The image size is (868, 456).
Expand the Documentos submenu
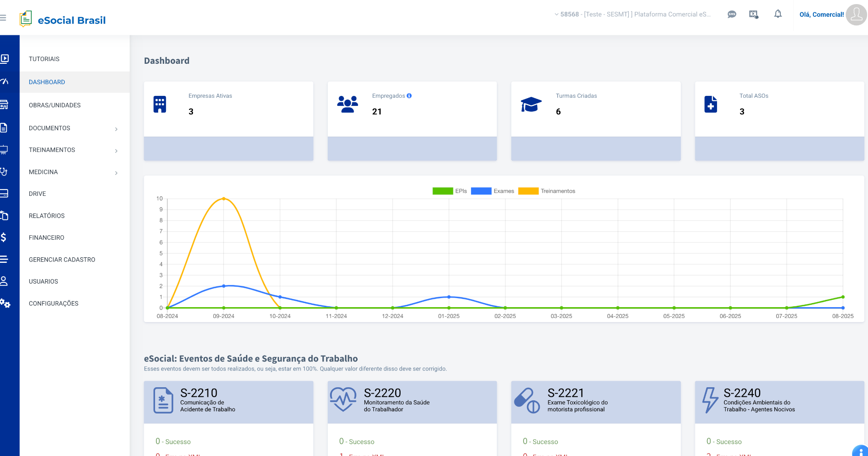click(x=117, y=128)
